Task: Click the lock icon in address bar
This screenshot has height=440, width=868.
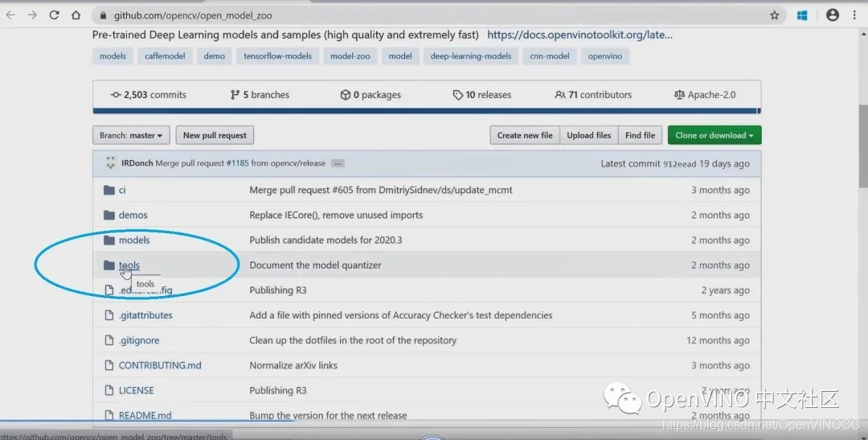Action: (103, 15)
